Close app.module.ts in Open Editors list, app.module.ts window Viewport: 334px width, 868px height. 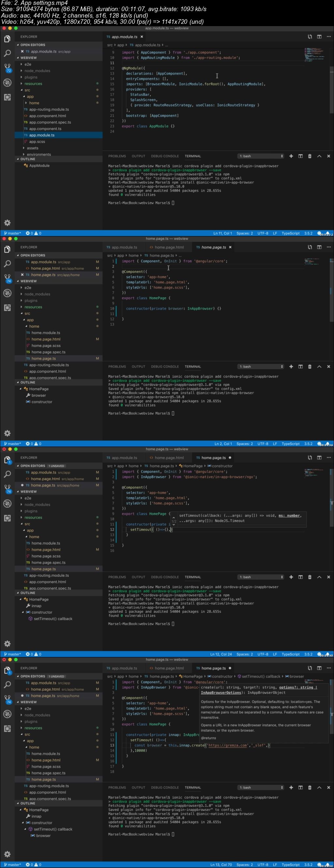click(x=22, y=52)
